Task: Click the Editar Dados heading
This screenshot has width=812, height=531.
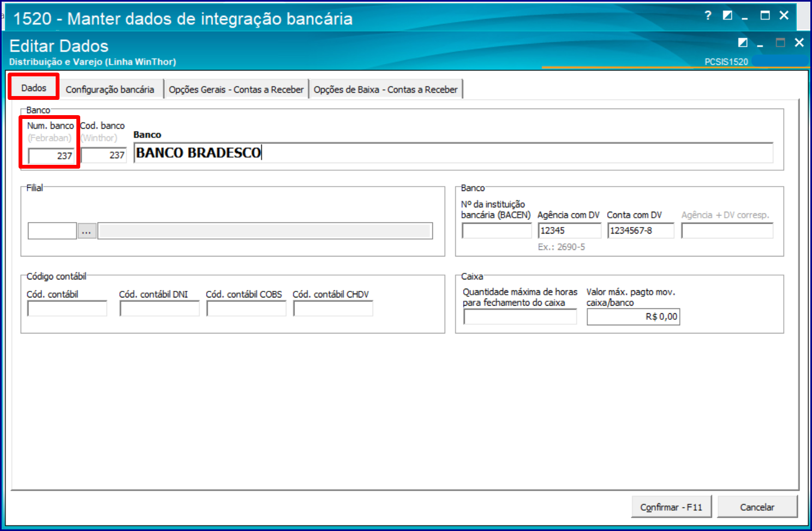Action: coord(59,46)
